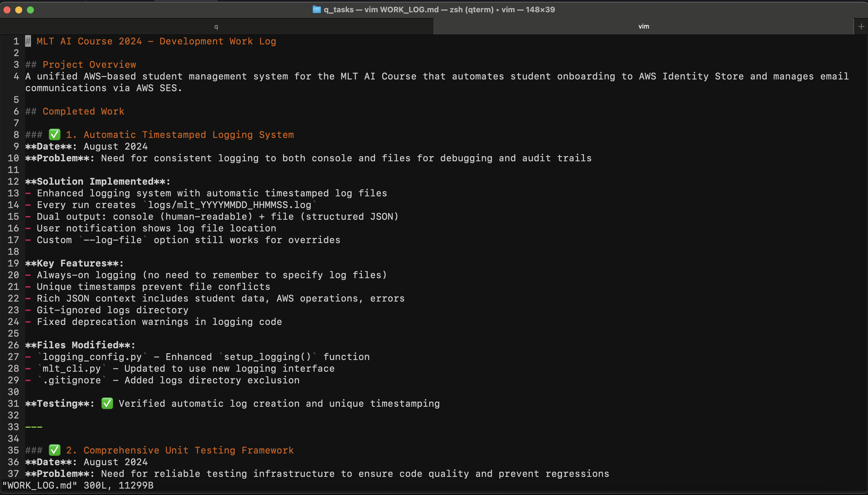The image size is (868, 495).
Task: Minimize the window with yellow button
Action: [19, 10]
